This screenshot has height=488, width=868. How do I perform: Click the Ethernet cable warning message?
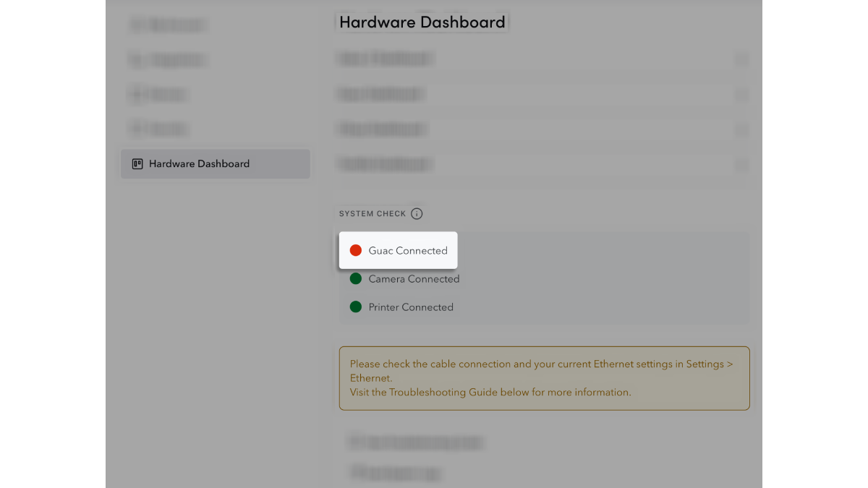[x=545, y=378]
